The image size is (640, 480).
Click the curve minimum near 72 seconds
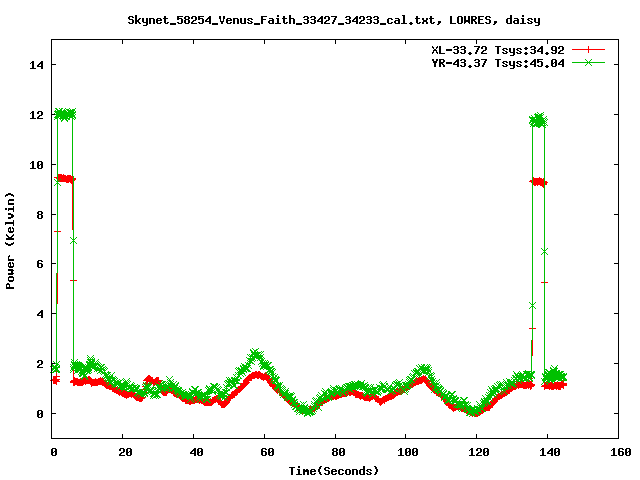click(x=307, y=410)
